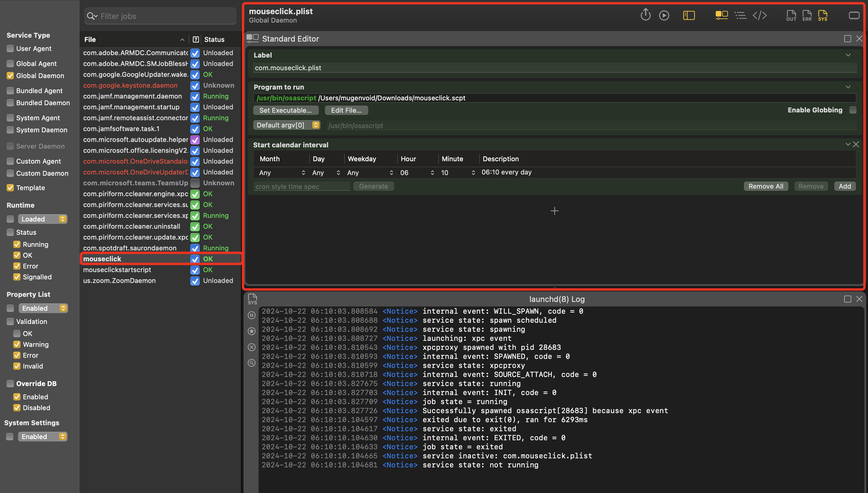Click the play/start job icon

pyautogui.click(x=664, y=16)
